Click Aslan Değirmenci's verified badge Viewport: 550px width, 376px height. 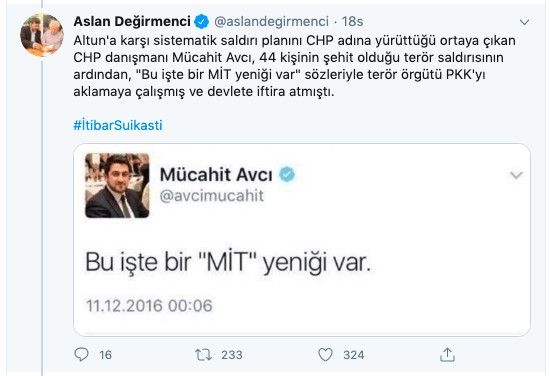201,21
